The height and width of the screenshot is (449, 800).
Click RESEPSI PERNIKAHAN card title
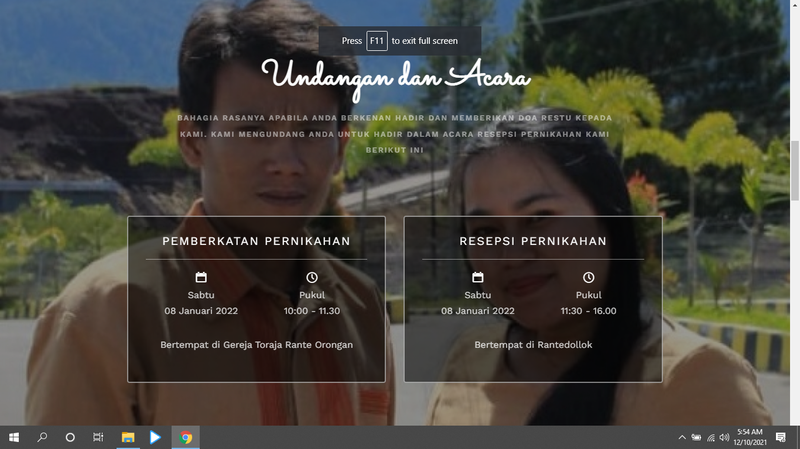tap(533, 241)
